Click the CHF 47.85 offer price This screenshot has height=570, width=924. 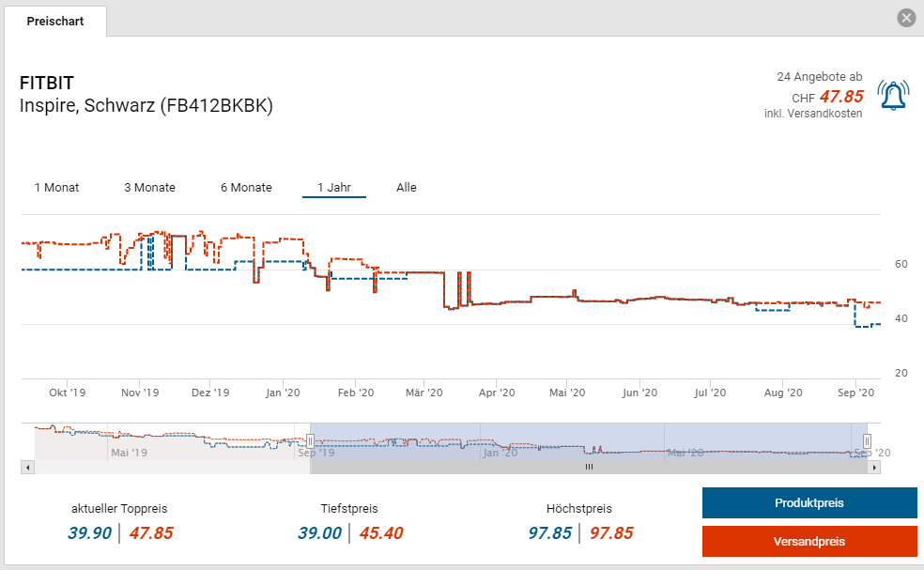(840, 96)
